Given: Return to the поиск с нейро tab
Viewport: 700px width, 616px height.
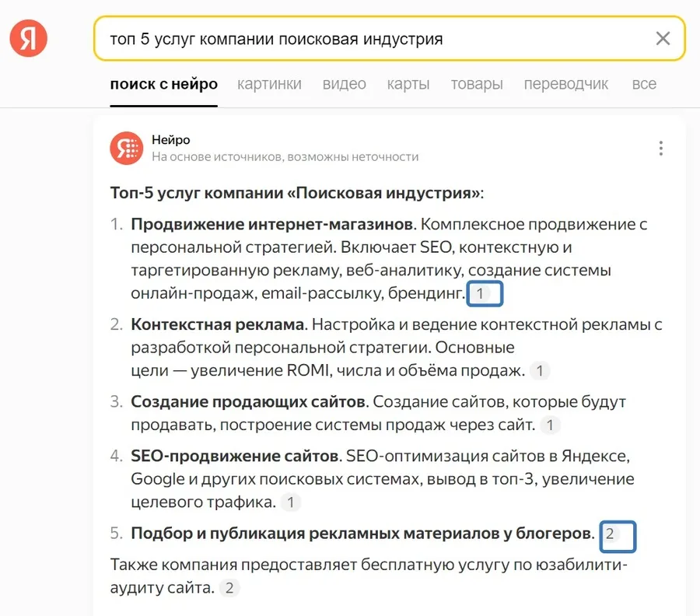Looking at the screenshot, I should coord(164,84).
